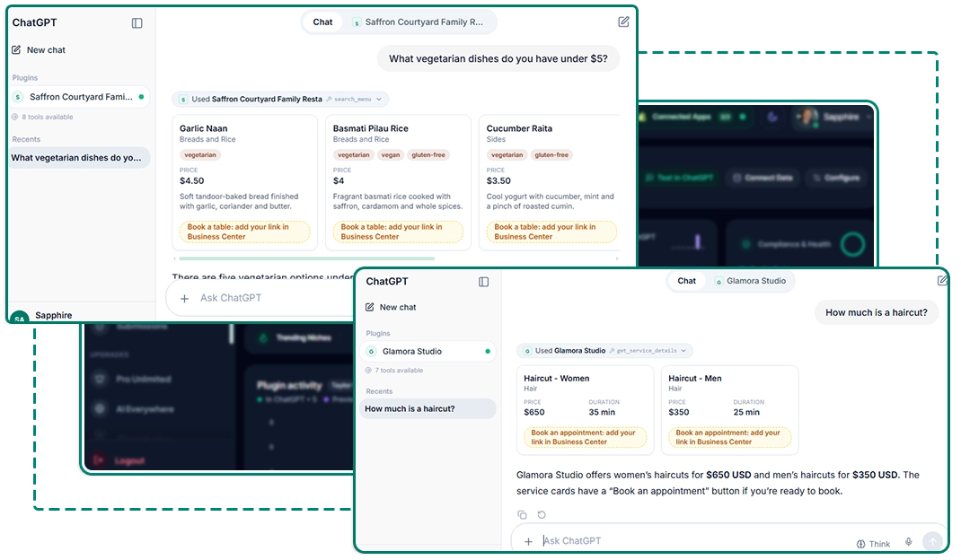Expand the 'Used Saffron Courtyard Family Resta' tool details
The width and height of the screenshot is (961, 560).
click(281, 100)
